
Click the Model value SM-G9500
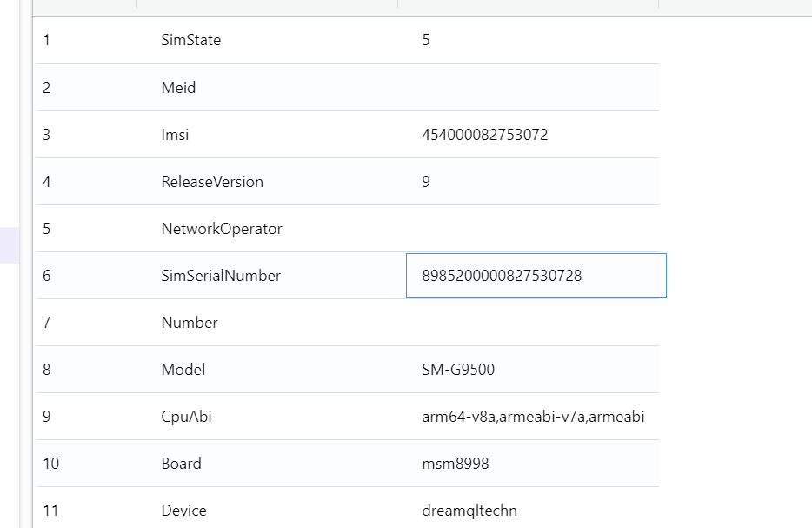(458, 370)
